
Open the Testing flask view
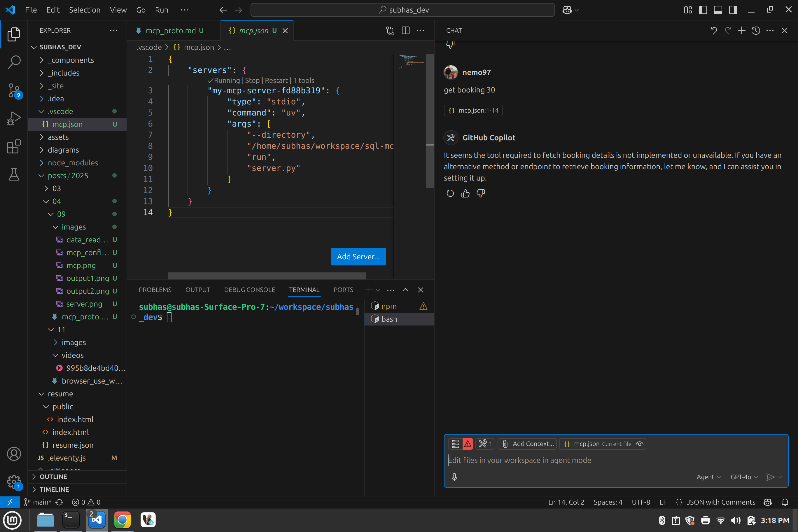tap(14, 174)
